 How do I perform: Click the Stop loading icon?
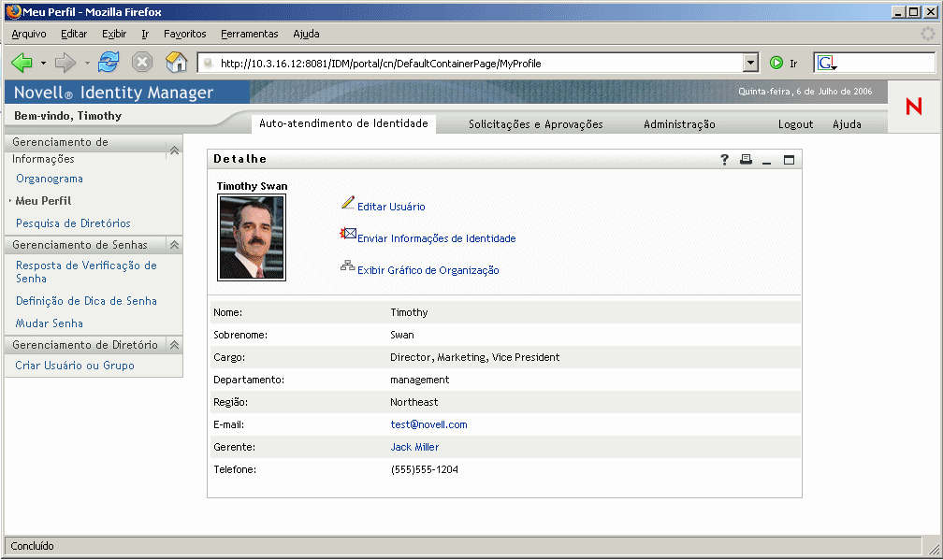click(142, 63)
